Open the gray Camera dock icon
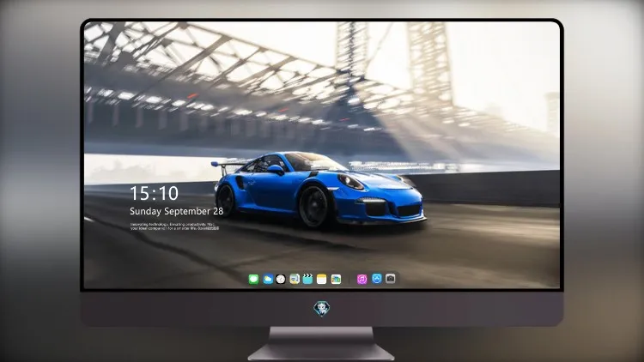The image size is (644, 362). pos(390,279)
